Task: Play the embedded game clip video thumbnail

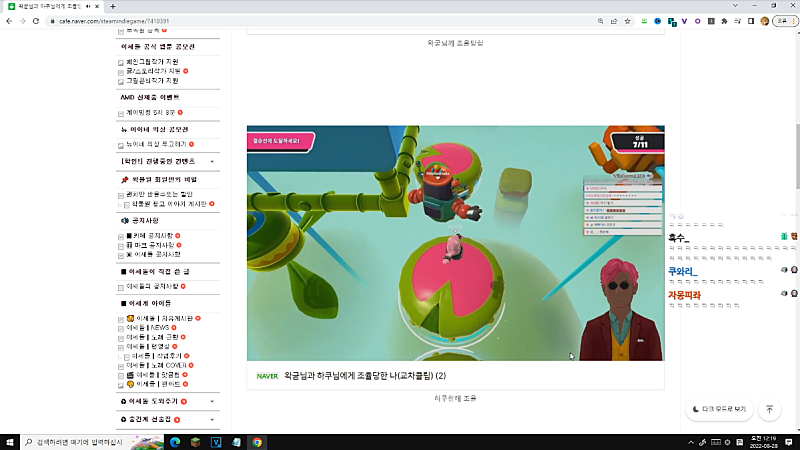Action: pyautogui.click(x=456, y=243)
